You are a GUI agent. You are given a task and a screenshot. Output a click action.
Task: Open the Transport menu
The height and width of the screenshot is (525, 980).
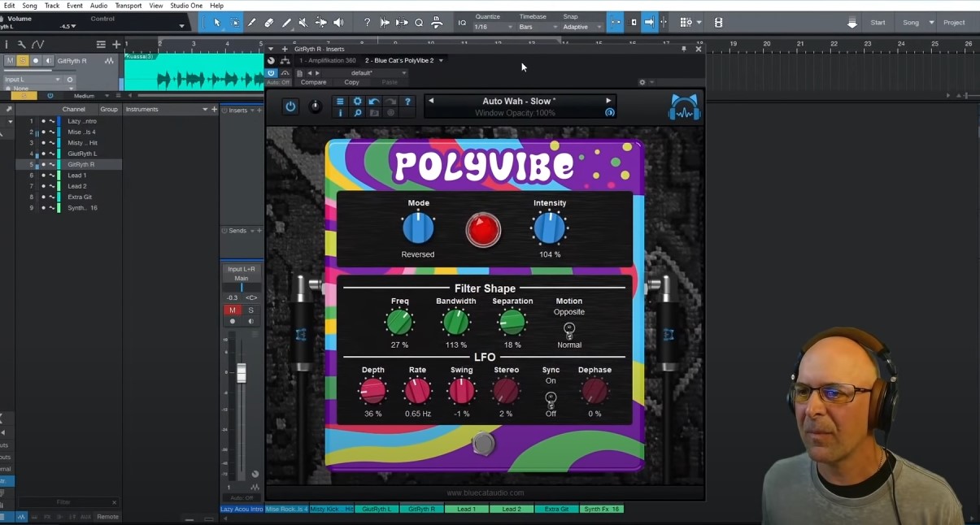coord(128,6)
